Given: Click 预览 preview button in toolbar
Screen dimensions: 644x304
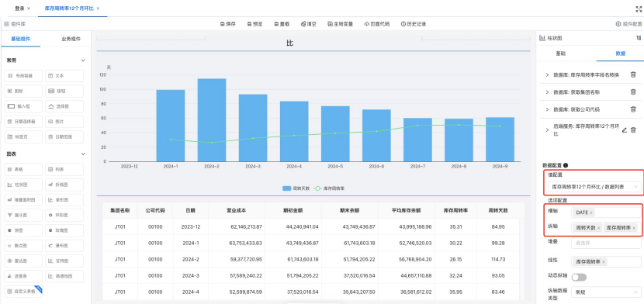Looking at the screenshot, I should [254, 24].
